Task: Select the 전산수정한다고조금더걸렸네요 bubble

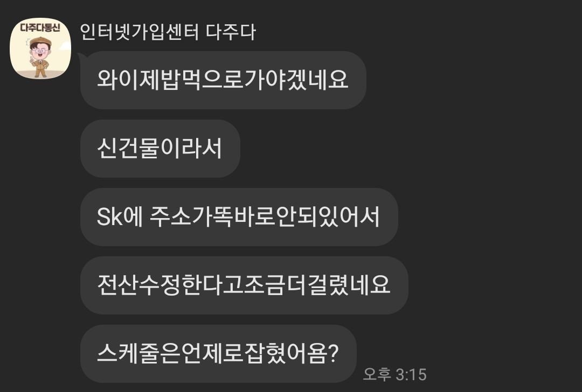Action: click(x=244, y=285)
